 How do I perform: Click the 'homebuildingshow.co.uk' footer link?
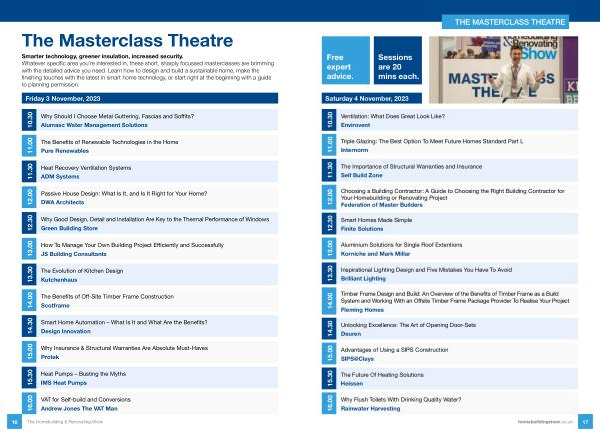[x=545, y=422]
